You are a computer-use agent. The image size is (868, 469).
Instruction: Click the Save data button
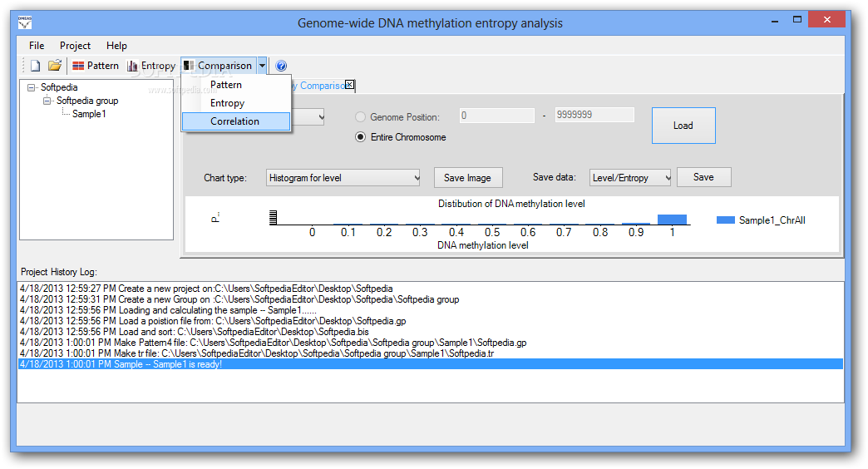[703, 177]
